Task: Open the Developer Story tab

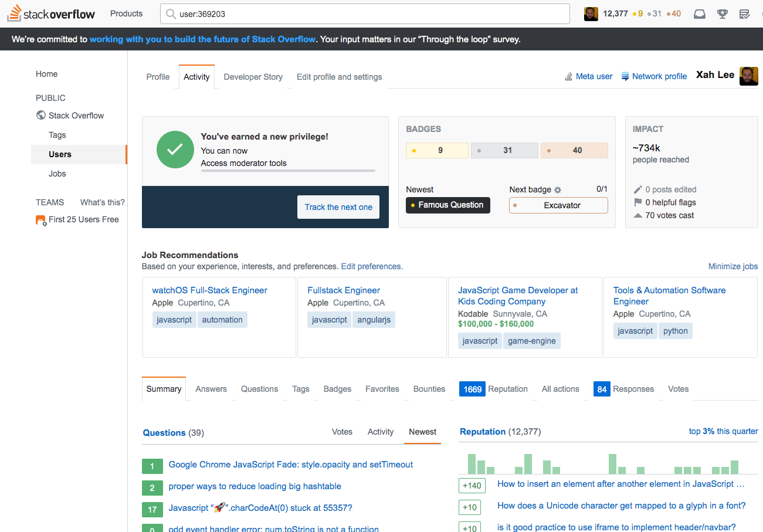Action: (253, 77)
